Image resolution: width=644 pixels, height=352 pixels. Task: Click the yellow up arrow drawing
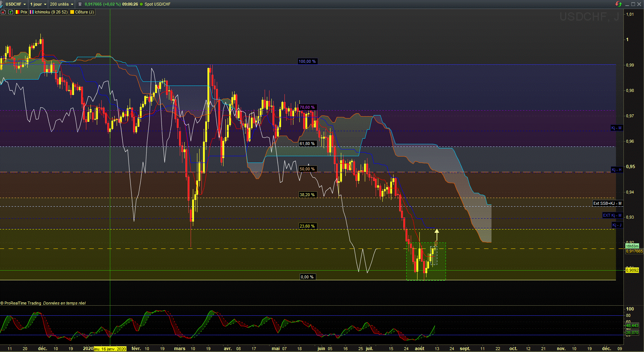(x=437, y=234)
